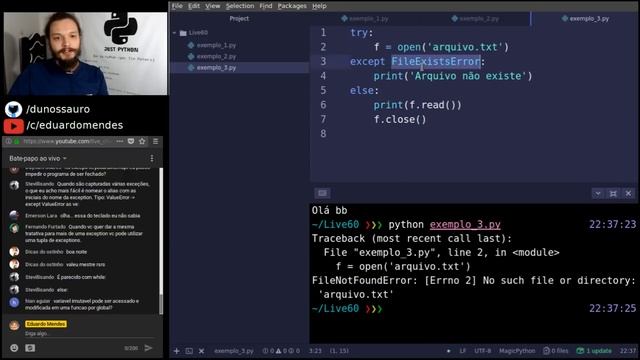
Task: Collapse the Live60 folder in tree view
Action: 174,33
